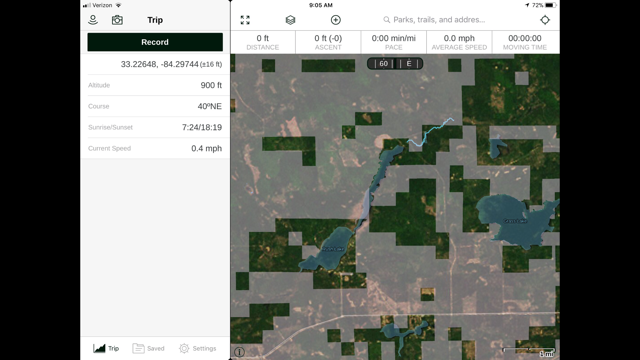Tap the Ascent stat tile
This screenshot has width=640, height=360.
pos(328,42)
